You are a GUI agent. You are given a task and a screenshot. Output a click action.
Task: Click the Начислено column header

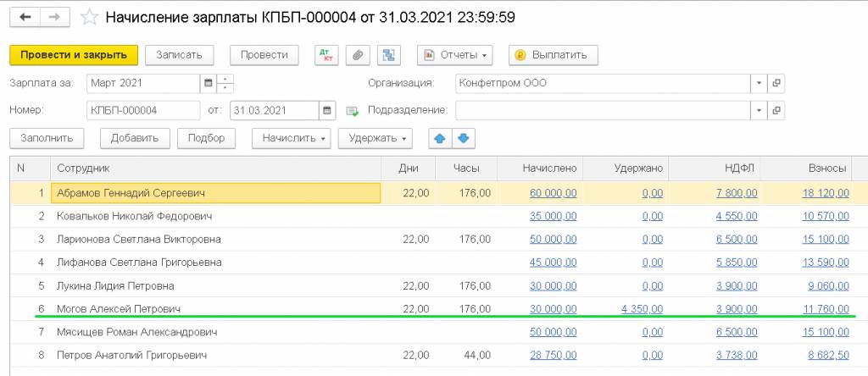tap(540, 168)
